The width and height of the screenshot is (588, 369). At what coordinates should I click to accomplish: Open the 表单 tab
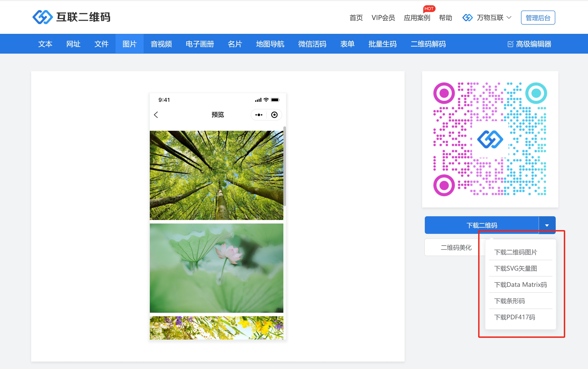tap(347, 44)
